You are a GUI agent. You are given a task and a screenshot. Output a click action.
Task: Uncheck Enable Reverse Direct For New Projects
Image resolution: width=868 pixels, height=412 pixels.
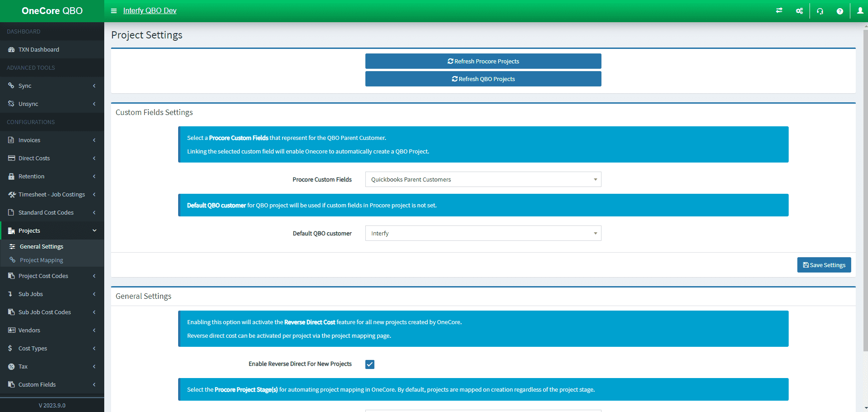370,364
